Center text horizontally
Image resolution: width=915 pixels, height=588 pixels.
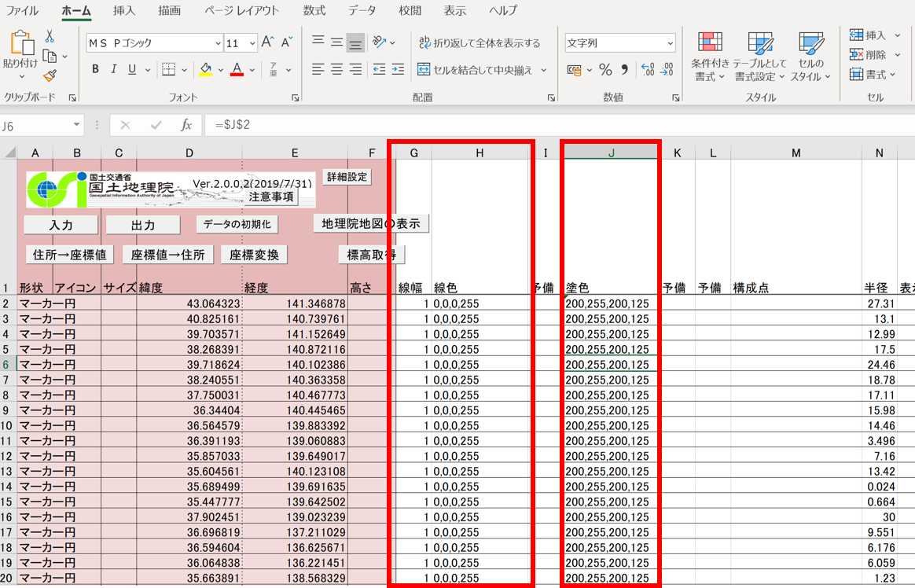point(336,69)
